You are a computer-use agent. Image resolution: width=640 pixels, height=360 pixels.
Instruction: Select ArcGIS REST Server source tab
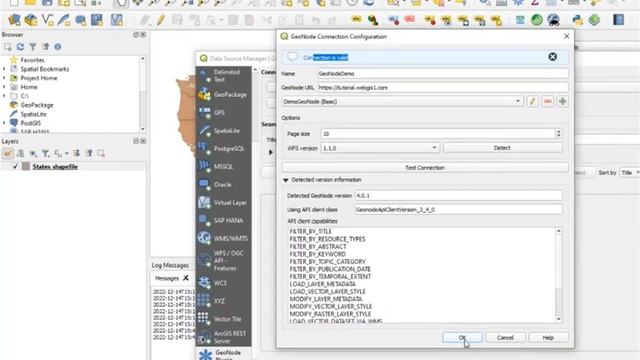click(x=224, y=337)
